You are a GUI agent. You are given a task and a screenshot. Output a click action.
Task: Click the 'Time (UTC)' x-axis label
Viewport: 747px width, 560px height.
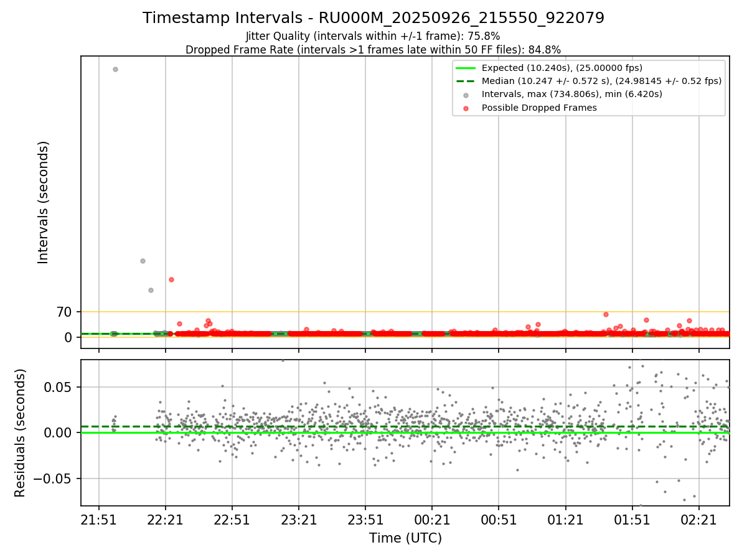(405, 538)
